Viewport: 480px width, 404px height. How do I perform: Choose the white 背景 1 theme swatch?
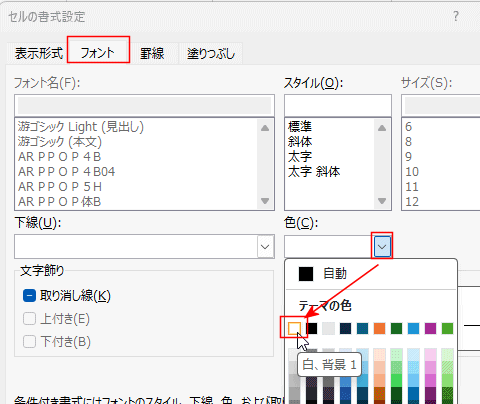[294, 328]
